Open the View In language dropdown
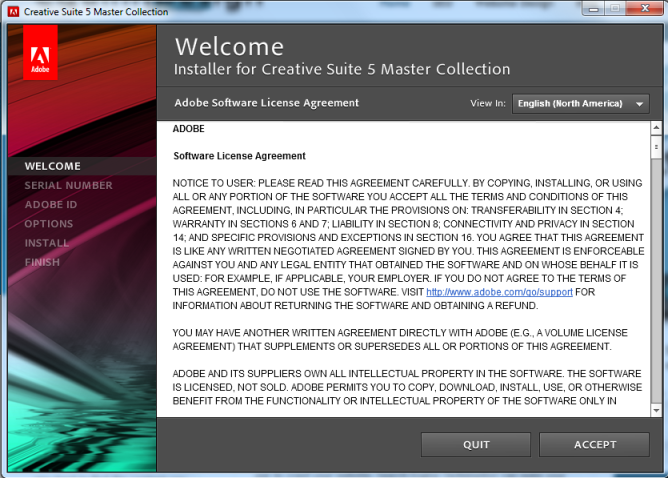Image resolution: width=668 pixels, height=478 pixels. click(581, 104)
